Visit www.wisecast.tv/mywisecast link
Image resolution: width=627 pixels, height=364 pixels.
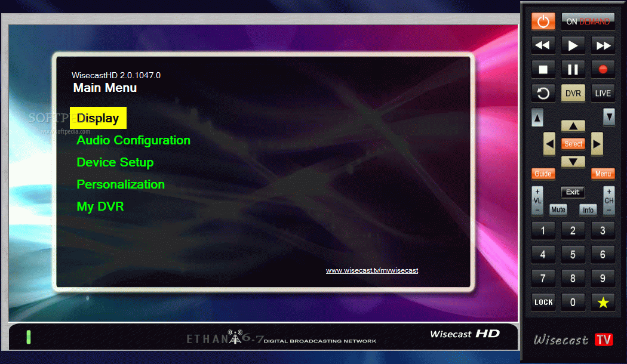point(372,270)
